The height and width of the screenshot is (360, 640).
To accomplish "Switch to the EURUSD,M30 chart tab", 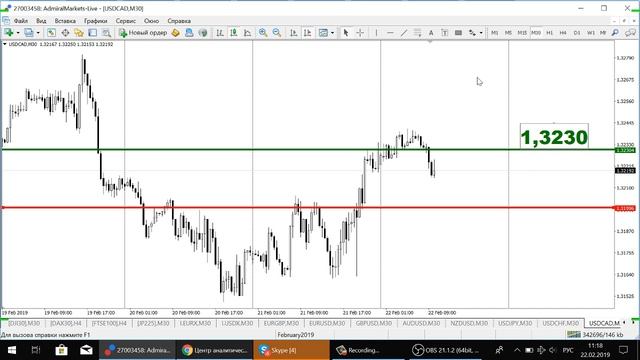I will click(x=327, y=323).
